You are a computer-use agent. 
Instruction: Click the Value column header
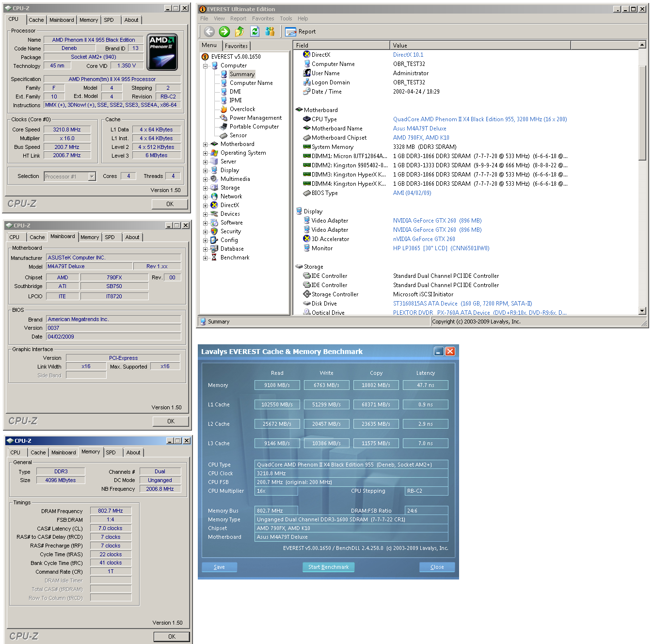pyautogui.click(x=480, y=45)
